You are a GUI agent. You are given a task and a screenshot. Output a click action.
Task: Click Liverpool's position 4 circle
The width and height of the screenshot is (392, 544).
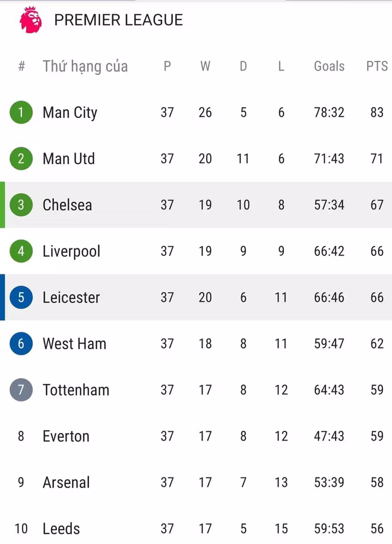tap(21, 251)
